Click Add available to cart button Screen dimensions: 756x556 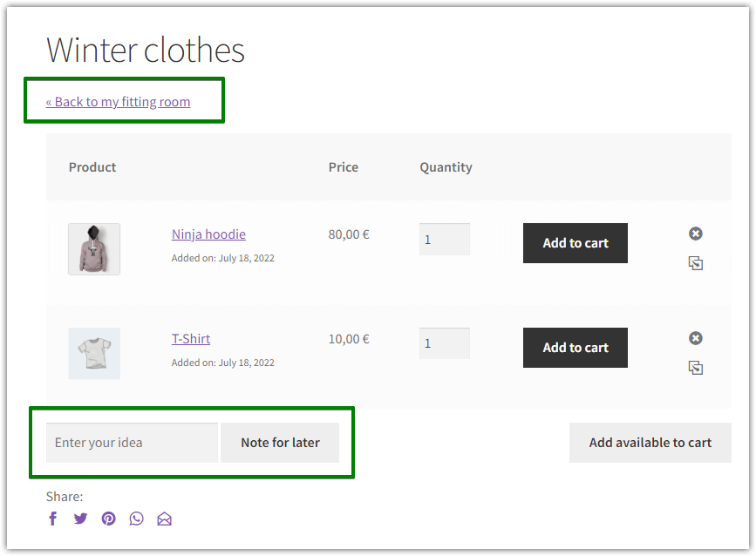click(650, 443)
